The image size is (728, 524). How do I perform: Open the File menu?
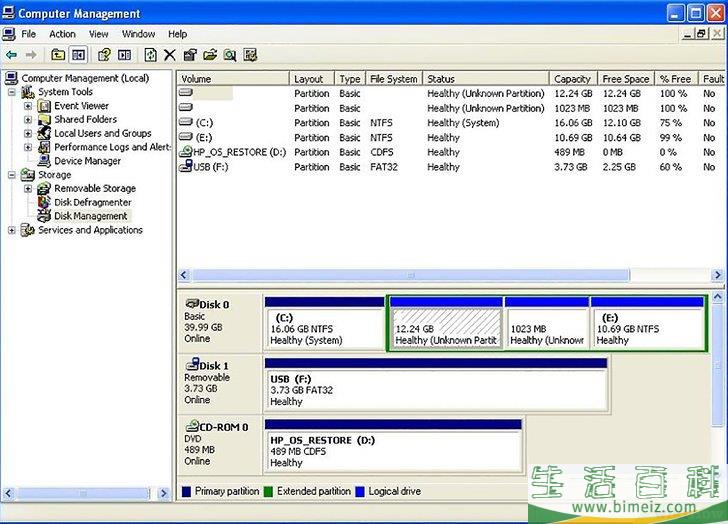click(x=28, y=34)
